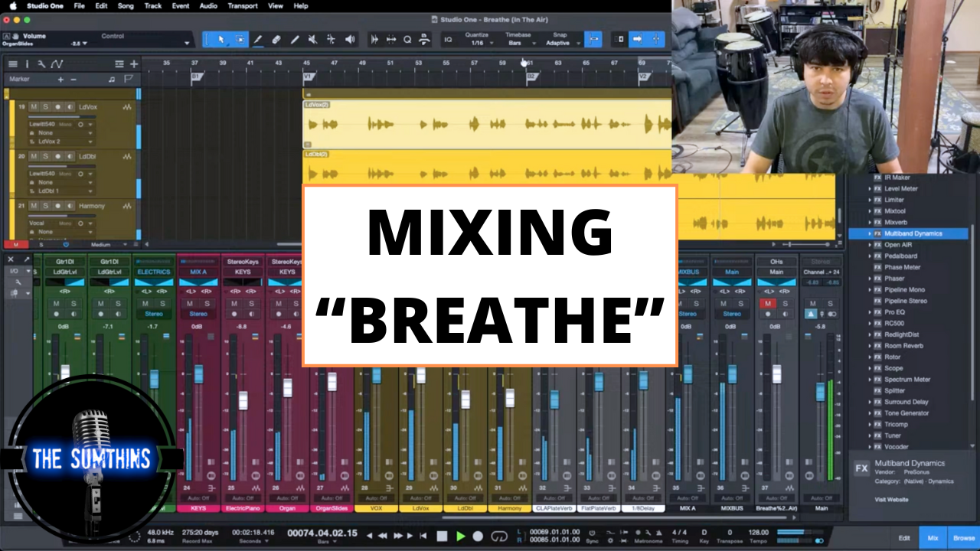Viewport: 980px width, 551px height.
Task: Open the Apple menu
Action: coord(13,5)
